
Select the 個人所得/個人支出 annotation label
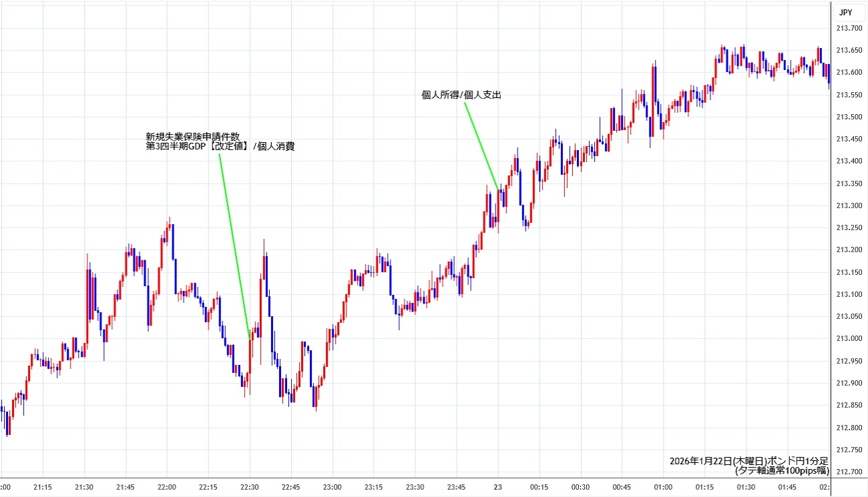(x=461, y=95)
